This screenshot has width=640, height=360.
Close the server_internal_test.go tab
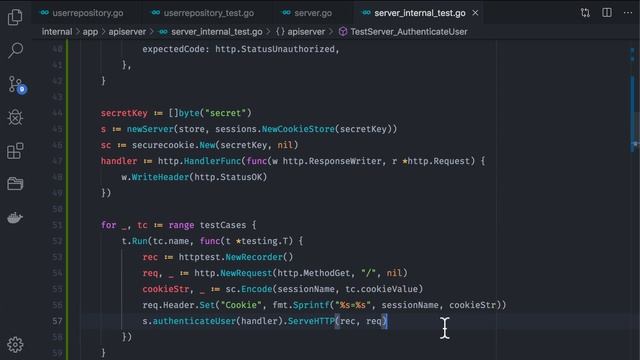click(x=475, y=13)
